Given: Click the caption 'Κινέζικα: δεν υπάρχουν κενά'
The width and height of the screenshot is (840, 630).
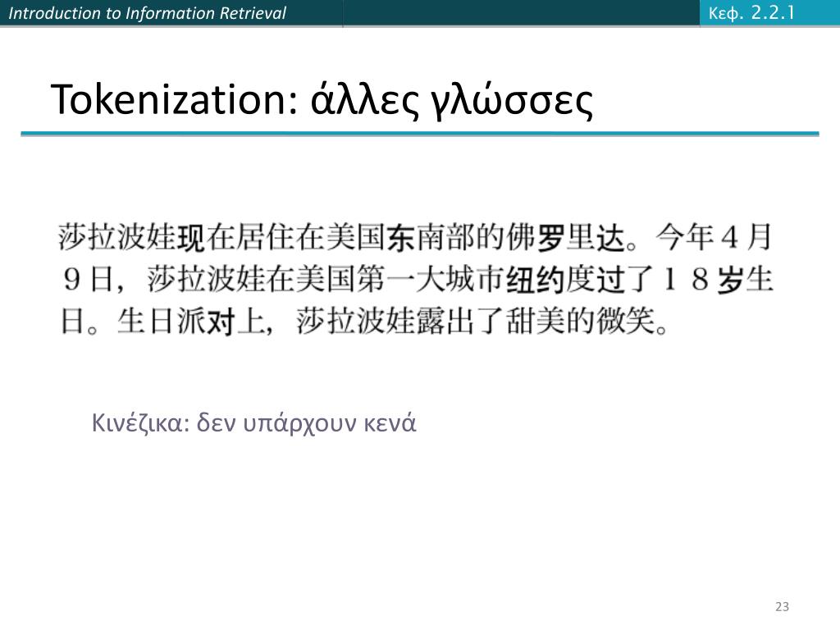Looking at the screenshot, I should [x=254, y=422].
